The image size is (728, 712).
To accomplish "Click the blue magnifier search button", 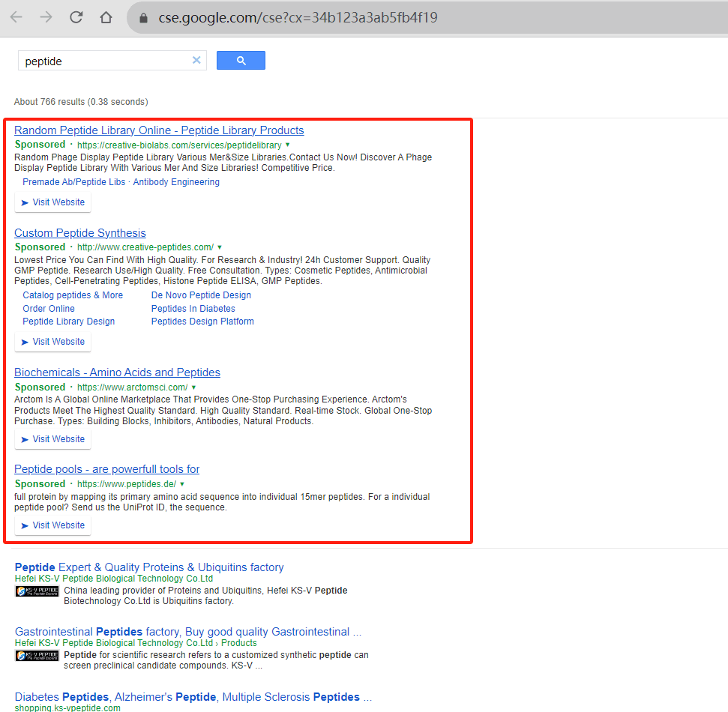I will click(x=241, y=61).
